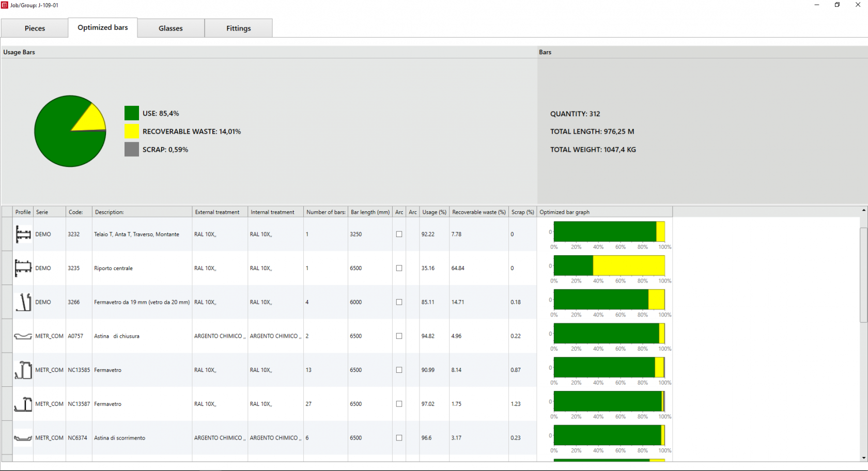The width and height of the screenshot is (868, 471).
Task: Click the Telaio T profile cross-section icon
Action: pos(23,234)
